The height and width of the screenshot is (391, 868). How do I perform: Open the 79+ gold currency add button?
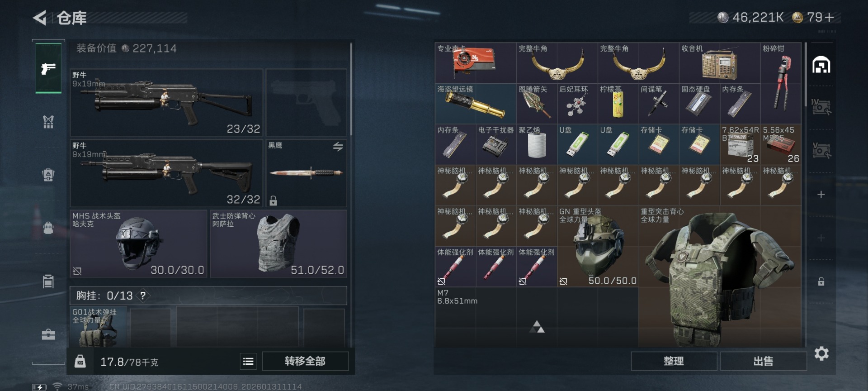pyautogui.click(x=829, y=17)
